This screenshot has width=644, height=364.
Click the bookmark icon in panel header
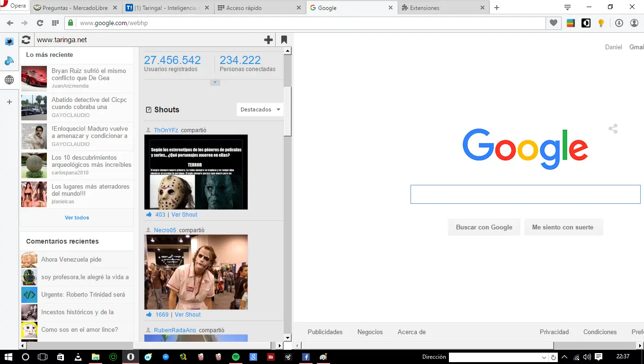pyautogui.click(x=284, y=40)
